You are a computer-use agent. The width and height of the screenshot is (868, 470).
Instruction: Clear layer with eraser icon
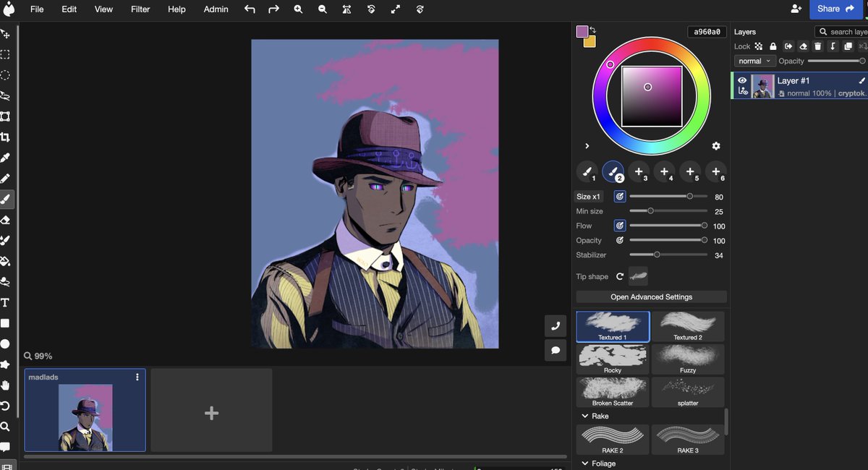click(803, 46)
